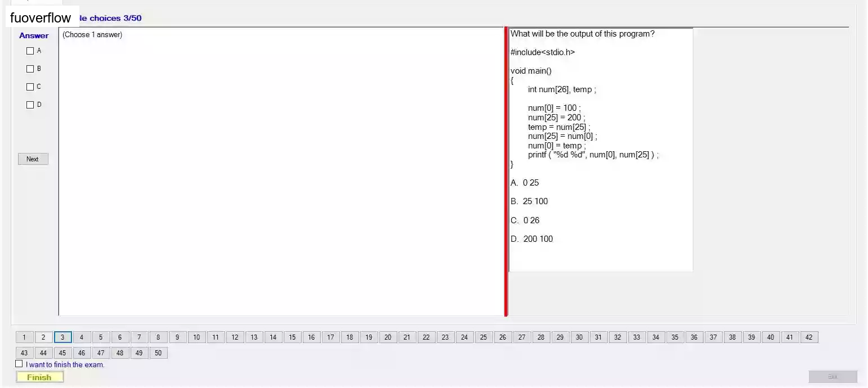Jump to question 32
The image size is (868, 388).
(x=618, y=337)
